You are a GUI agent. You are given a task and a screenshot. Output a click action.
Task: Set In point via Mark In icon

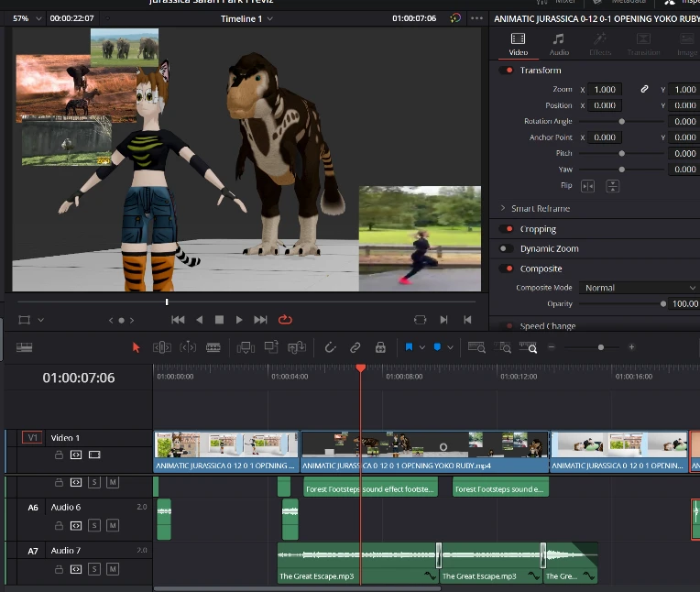pyautogui.click(x=443, y=320)
